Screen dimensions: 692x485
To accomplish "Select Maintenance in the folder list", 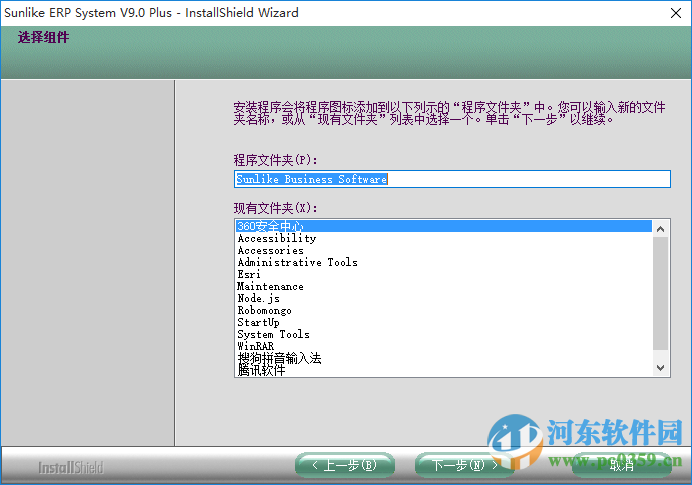I will pos(444,286).
